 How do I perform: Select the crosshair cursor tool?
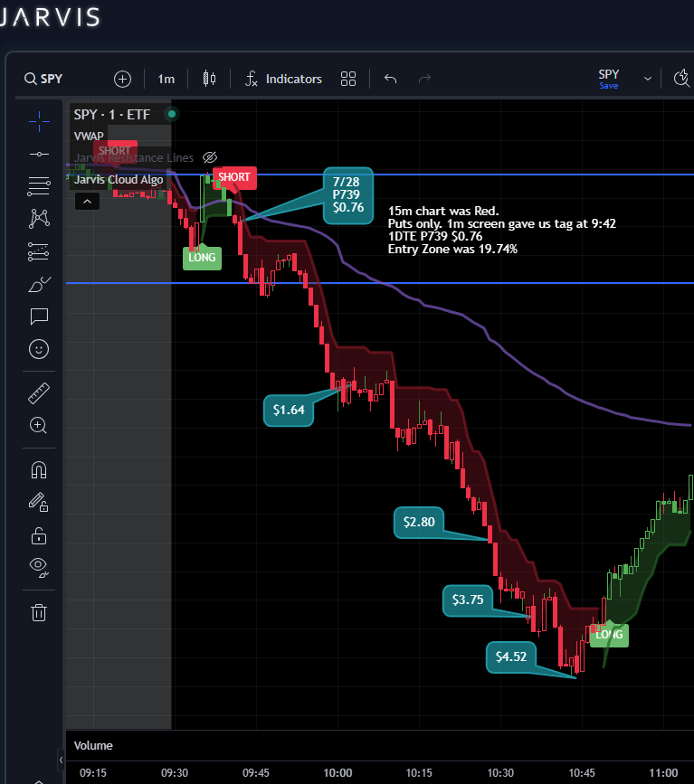point(39,121)
